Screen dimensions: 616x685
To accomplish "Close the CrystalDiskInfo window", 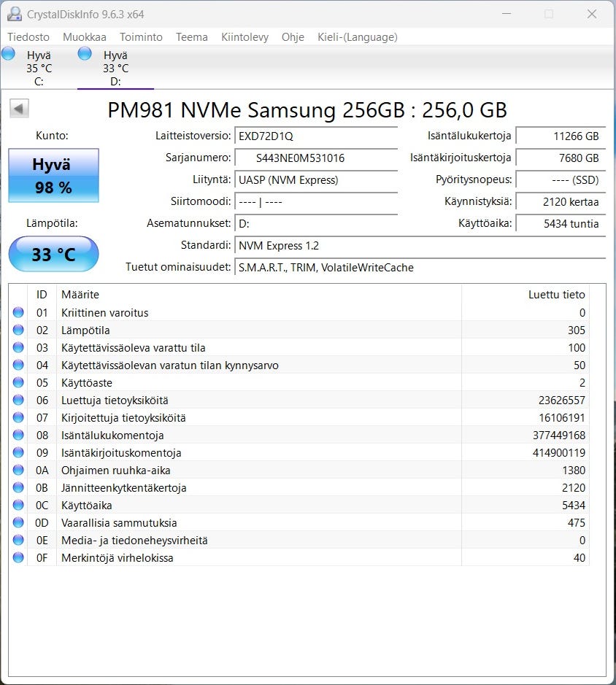I will coord(592,14).
